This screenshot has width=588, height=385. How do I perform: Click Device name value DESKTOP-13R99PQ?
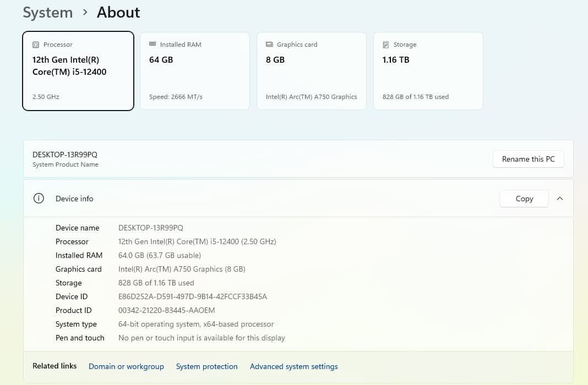[151, 228]
